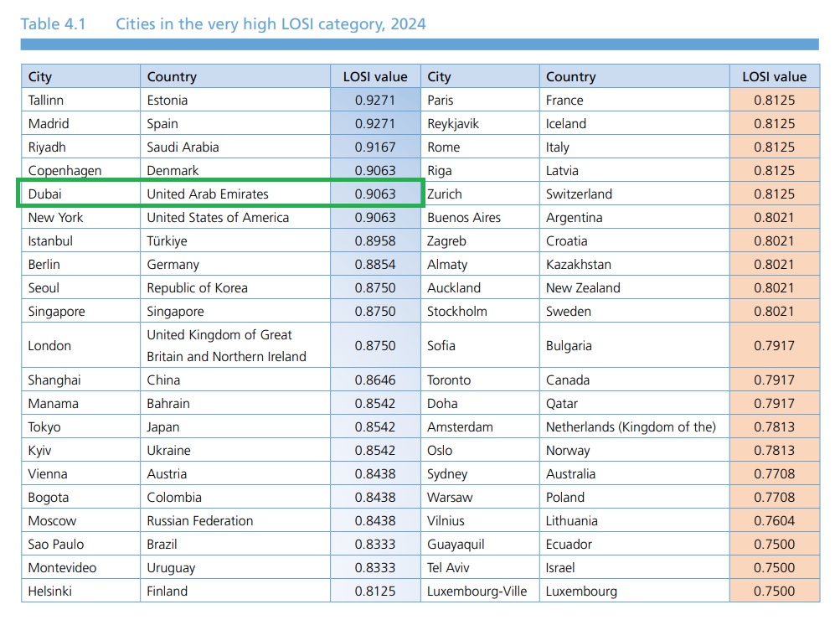Select the Montevideo city cell
Screen dimensions: 840x620
click(x=62, y=567)
